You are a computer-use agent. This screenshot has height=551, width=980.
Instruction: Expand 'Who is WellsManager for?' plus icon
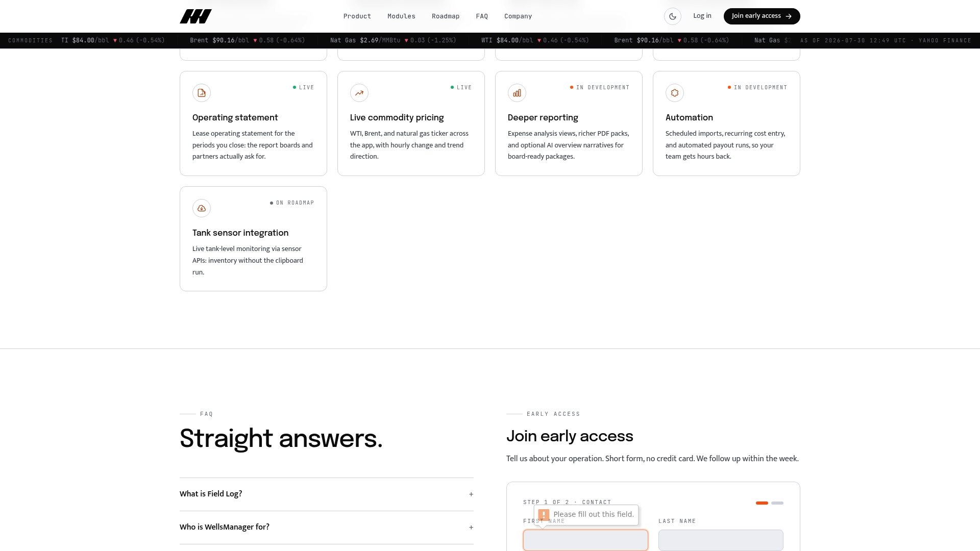pos(471,528)
